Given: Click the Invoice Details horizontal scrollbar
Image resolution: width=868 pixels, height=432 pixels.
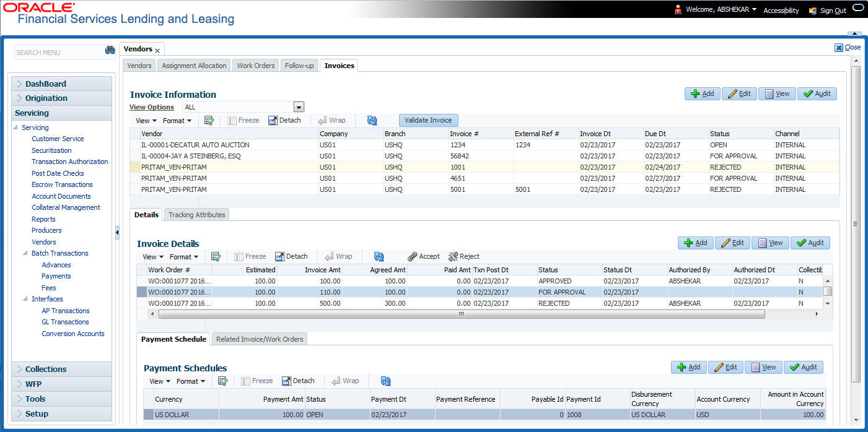Looking at the screenshot, I should [462, 314].
